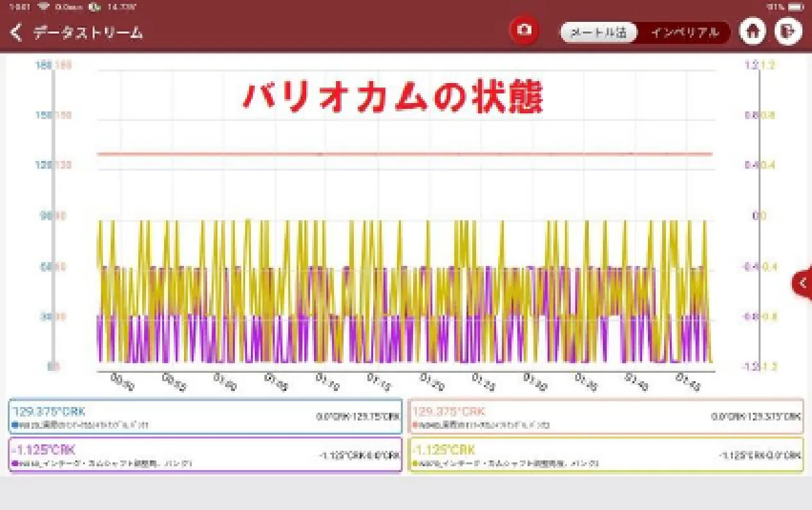Tap the battery indicator in the status bar

(x=796, y=7)
